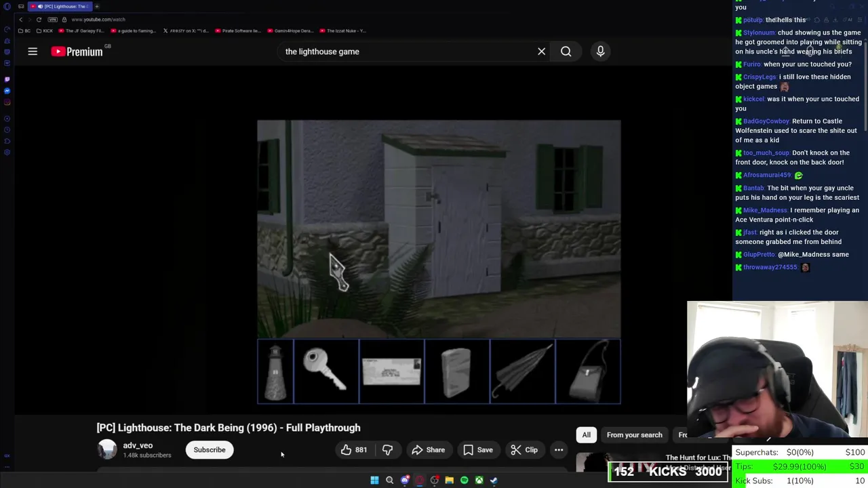The width and height of the screenshot is (868, 488).
Task: Select the envelope item in game inventory
Action: point(391,372)
